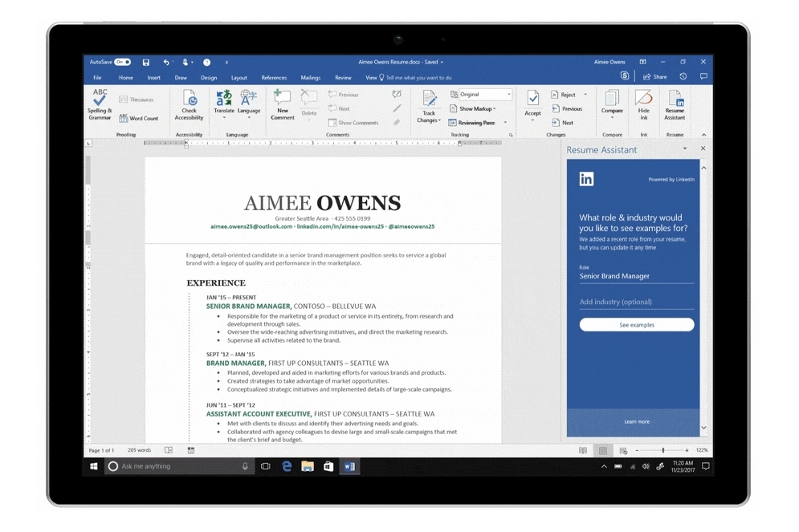Open Task View on the taskbar
Image resolution: width=799 pixels, height=532 pixels.
(266, 466)
